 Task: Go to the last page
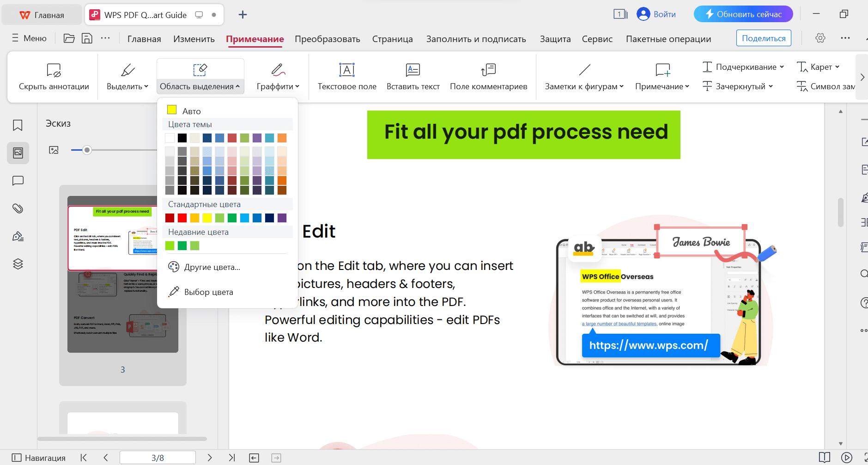pyautogui.click(x=232, y=458)
